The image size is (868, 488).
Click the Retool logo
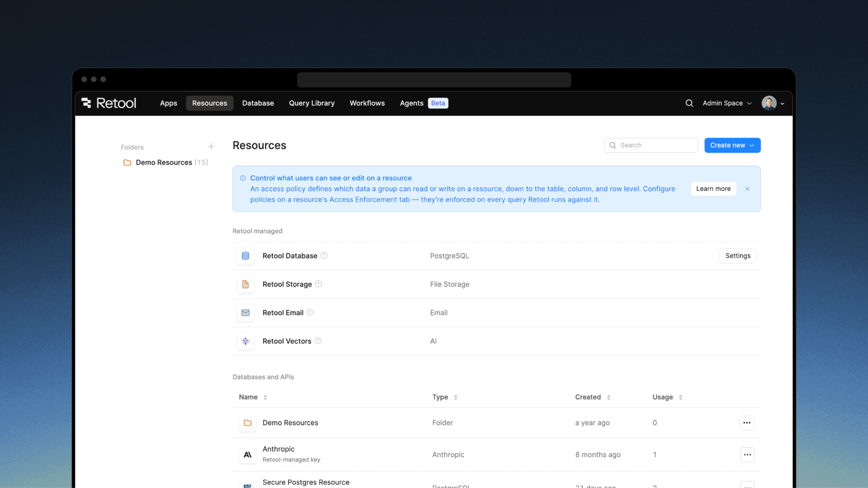[108, 103]
